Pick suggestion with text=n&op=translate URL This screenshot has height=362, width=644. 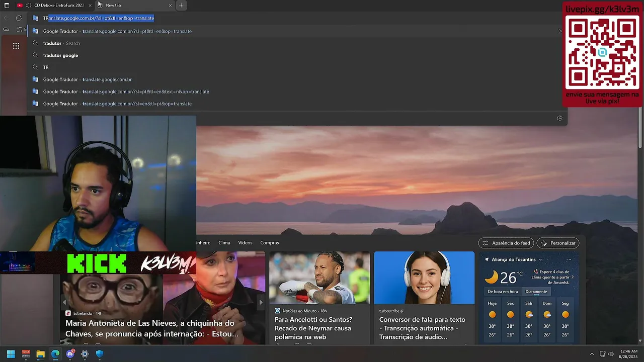297,92
